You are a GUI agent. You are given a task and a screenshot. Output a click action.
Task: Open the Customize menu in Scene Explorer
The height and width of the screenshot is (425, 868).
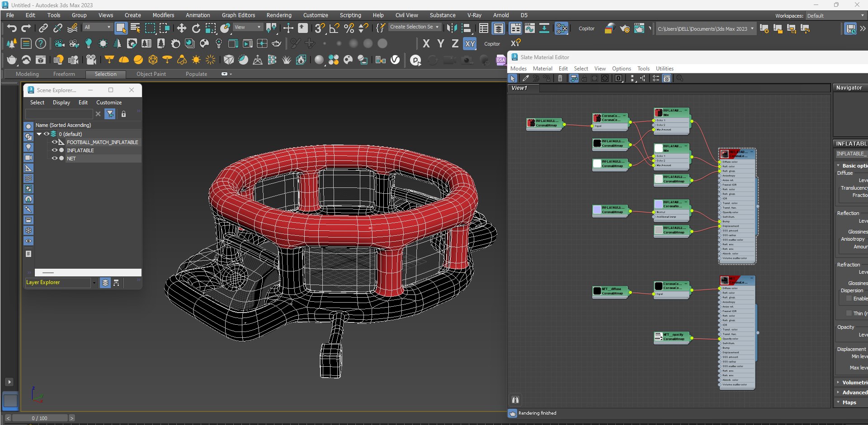point(109,103)
